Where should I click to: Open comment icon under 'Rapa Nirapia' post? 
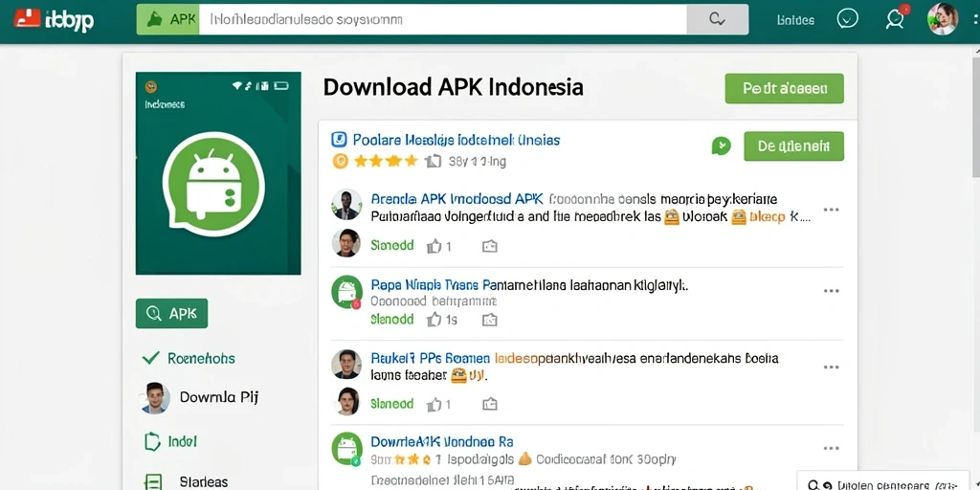click(489, 320)
